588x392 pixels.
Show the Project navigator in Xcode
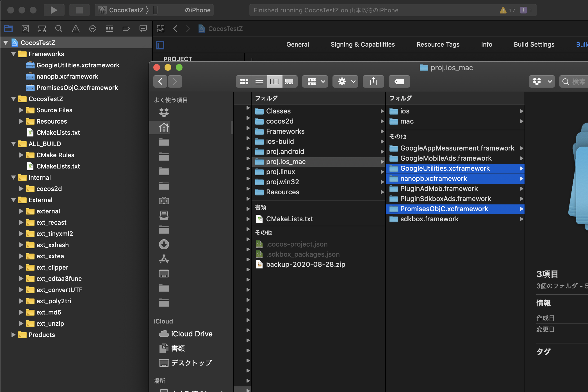tap(8, 29)
